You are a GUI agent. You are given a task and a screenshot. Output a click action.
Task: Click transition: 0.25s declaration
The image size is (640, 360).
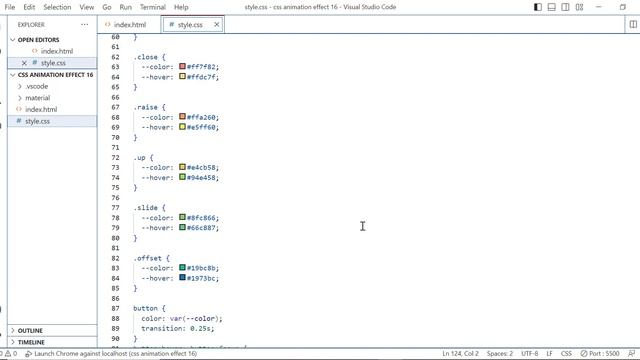[x=178, y=328]
